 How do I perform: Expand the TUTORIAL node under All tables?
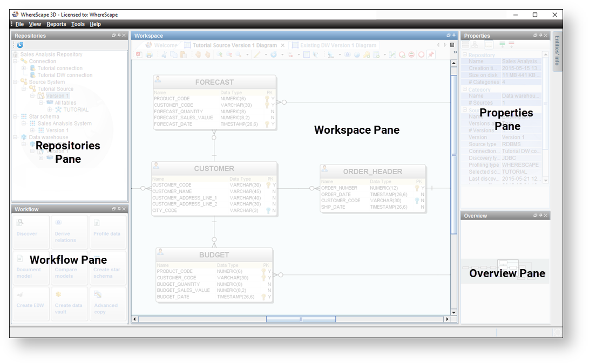tap(49, 109)
